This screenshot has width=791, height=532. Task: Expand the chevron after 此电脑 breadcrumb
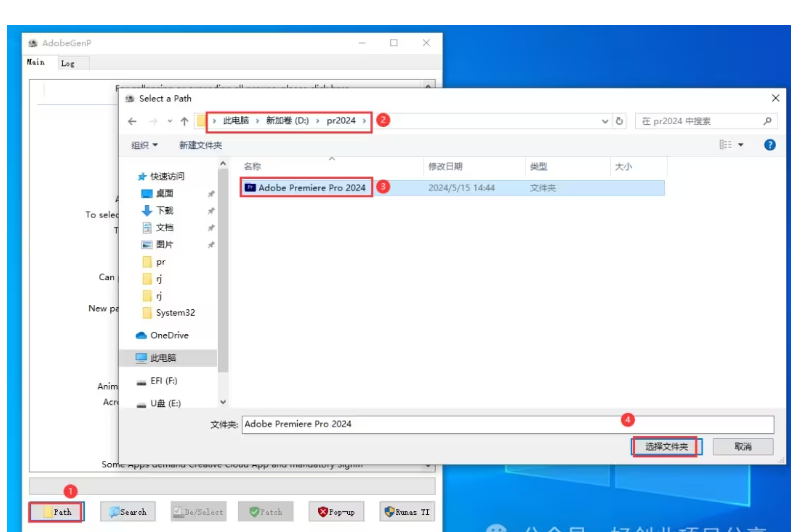click(257, 121)
